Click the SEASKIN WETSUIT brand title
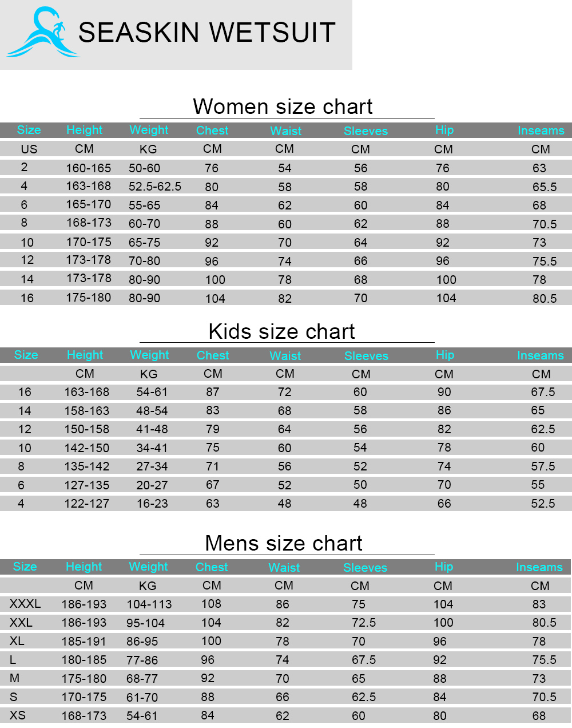The height and width of the screenshot is (728, 572). pos(206,33)
